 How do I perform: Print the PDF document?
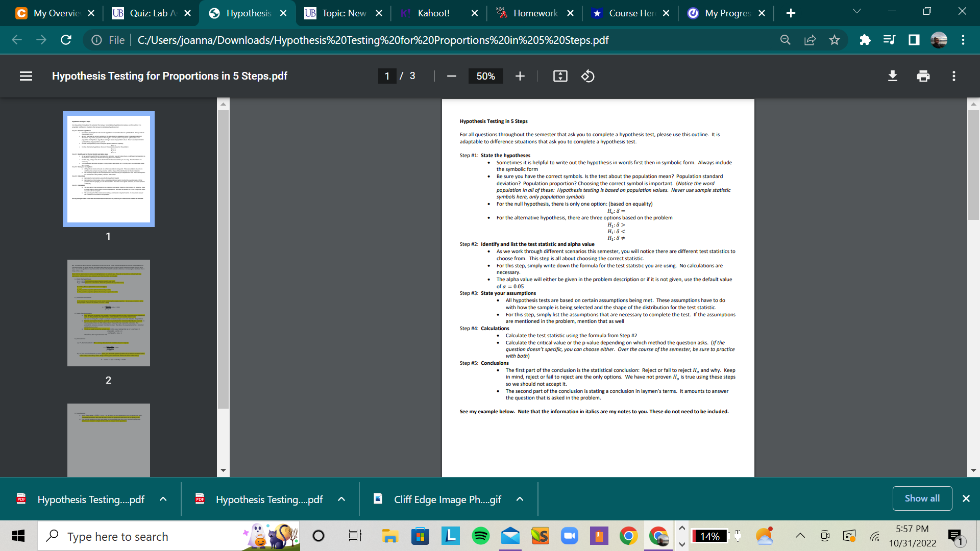point(923,76)
